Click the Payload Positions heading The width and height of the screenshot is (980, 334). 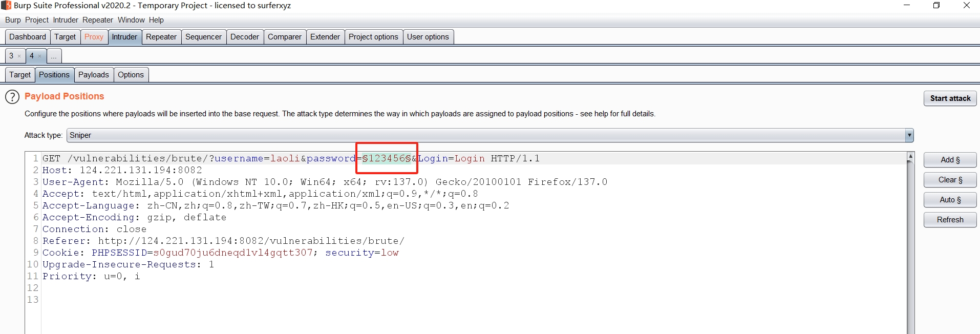point(65,96)
